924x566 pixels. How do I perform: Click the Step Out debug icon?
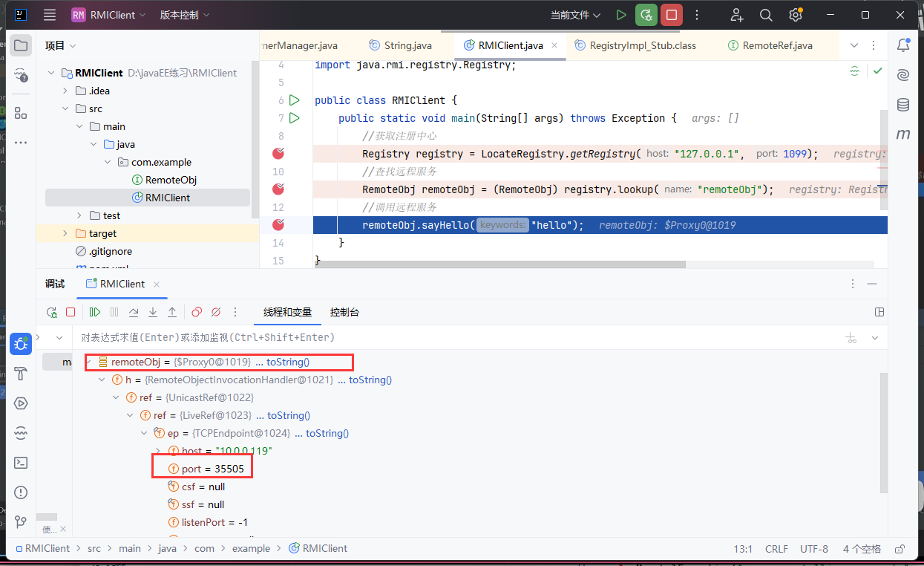172,313
